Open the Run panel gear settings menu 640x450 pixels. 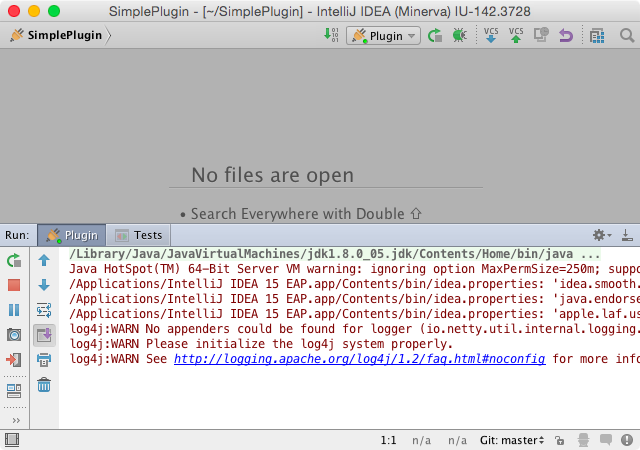(602, 235)
